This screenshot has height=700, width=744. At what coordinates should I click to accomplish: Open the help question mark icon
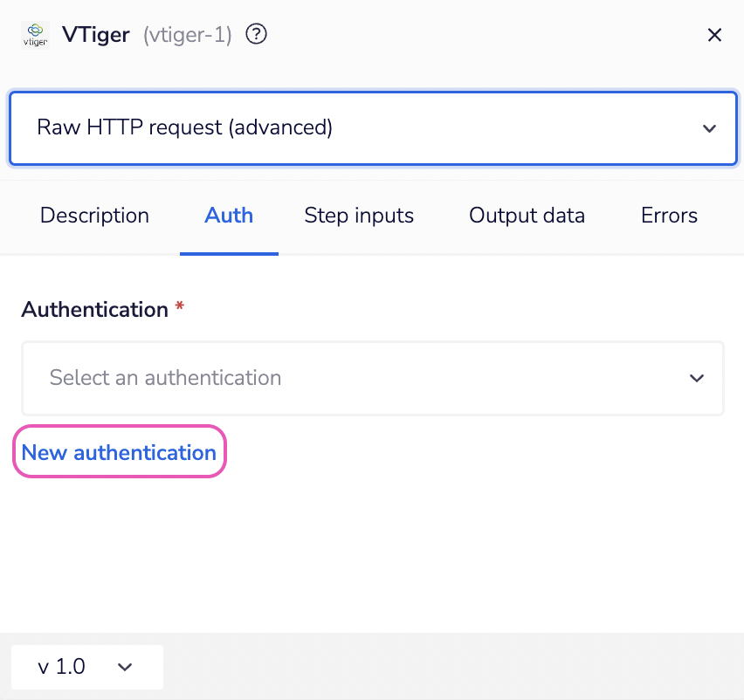pyautogui.click(x=256, y=34)
